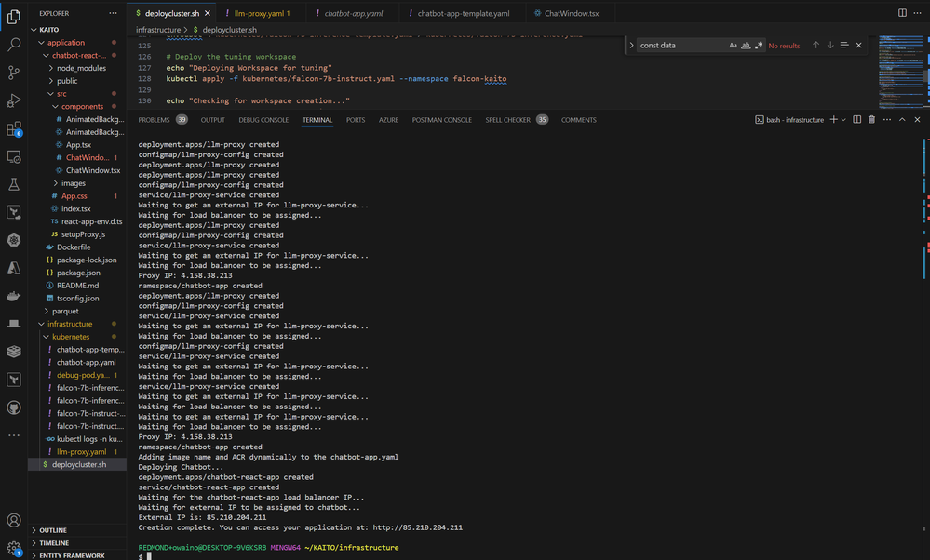The width and height of the screenshot is (930, 560).
Task: Go to previous find match
Action: pos(815,45)
